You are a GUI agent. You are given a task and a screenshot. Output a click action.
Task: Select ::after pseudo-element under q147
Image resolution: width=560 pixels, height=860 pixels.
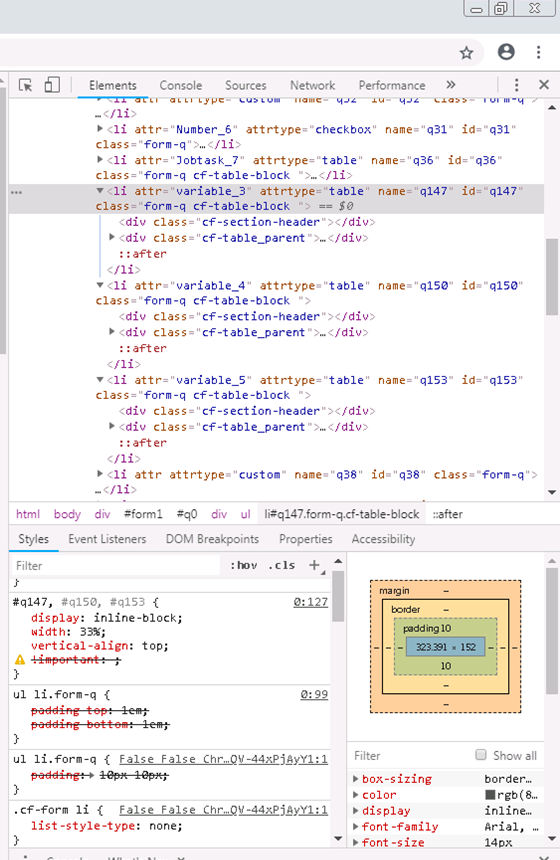pyautogui.click(x=143, y=254)
